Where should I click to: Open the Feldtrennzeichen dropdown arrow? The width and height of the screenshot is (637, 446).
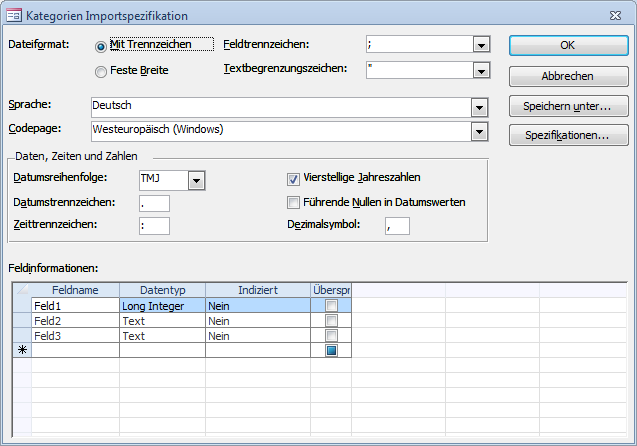(x=481, y=45)
